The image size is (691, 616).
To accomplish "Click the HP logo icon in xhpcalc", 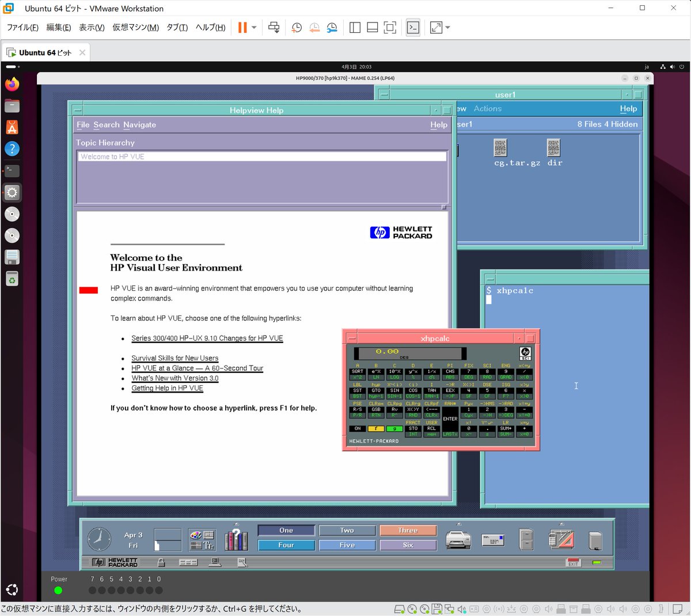I will click(x=525, y=353).
